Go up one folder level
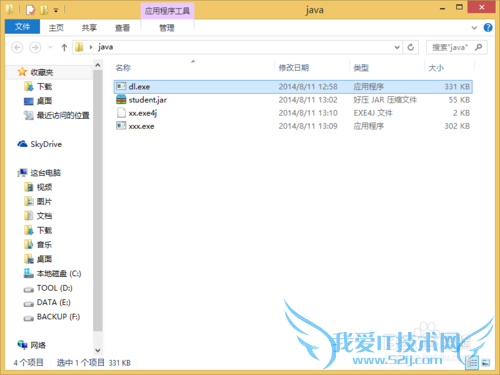 64,47
